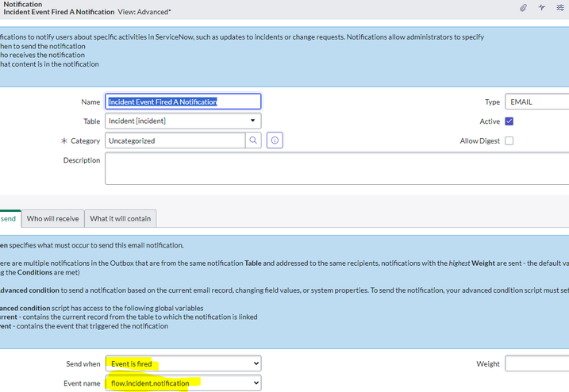Click the Allow Digest label
The width and height of the screenshot is (569, 392).
point(480,140)
